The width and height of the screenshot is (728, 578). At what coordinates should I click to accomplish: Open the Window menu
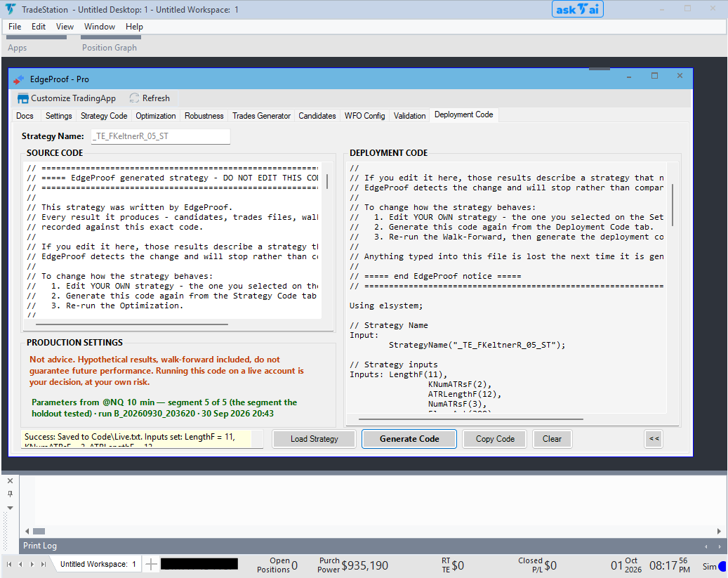click(x=100, y=27)
